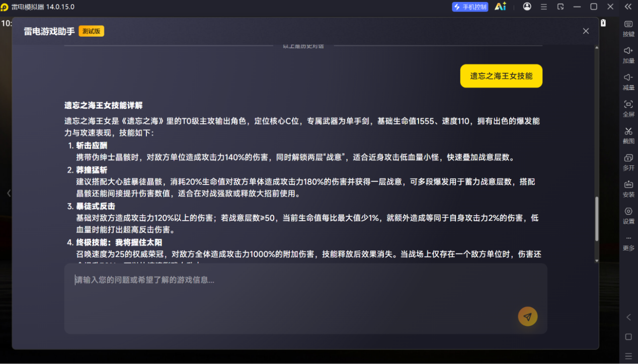Click the 测试版 beta badge
638x364 pixels.
click(91, 31)
